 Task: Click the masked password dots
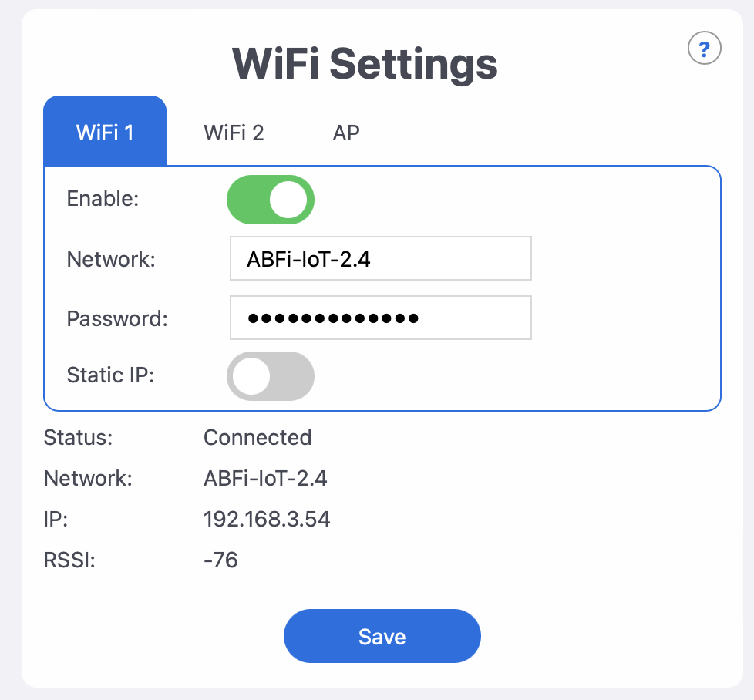pyautogui.click(x=324, y=318)
